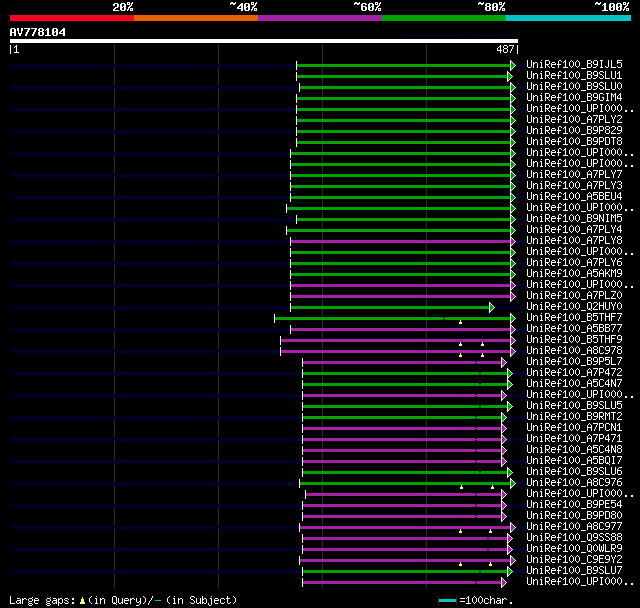The height and width of the screenshot is (608, 640).
Task: Click the yellow gap triangle in the bottom legend
Action: pyautogui.click(x=82, y=600)
